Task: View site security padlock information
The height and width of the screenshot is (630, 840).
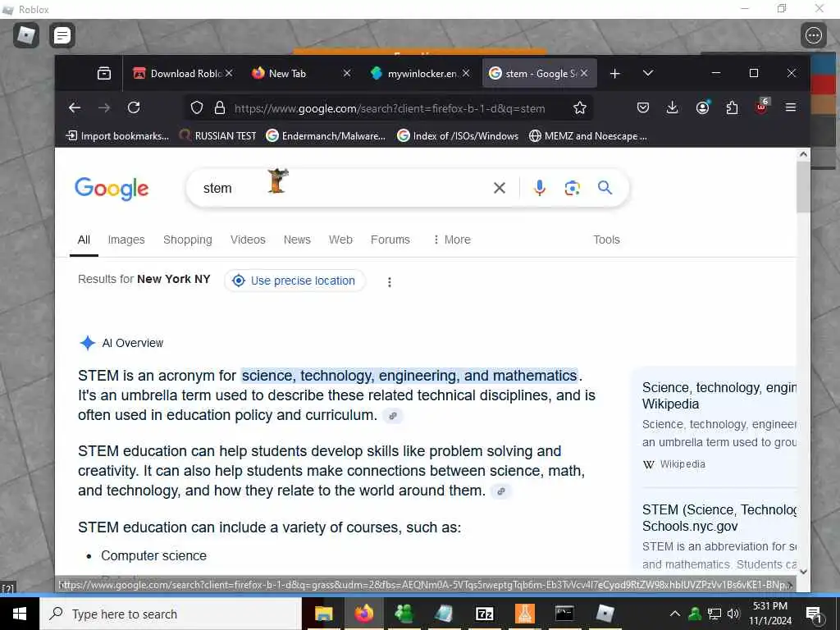Action: tap(220, 107)
